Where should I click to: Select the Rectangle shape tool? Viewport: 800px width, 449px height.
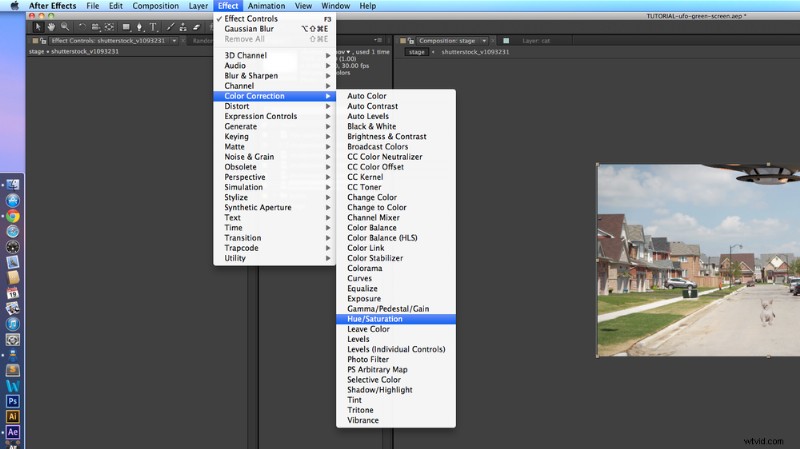point(126,27)
